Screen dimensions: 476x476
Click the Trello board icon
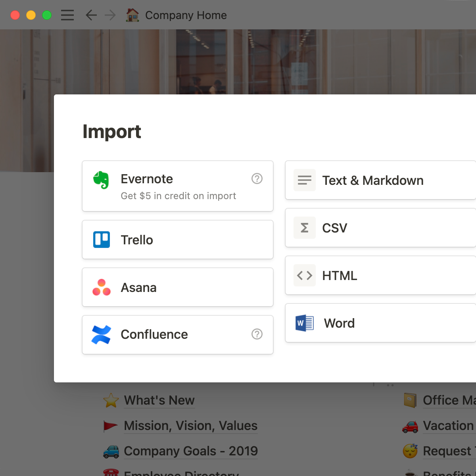pyautogui.click(x=102, y=240)
